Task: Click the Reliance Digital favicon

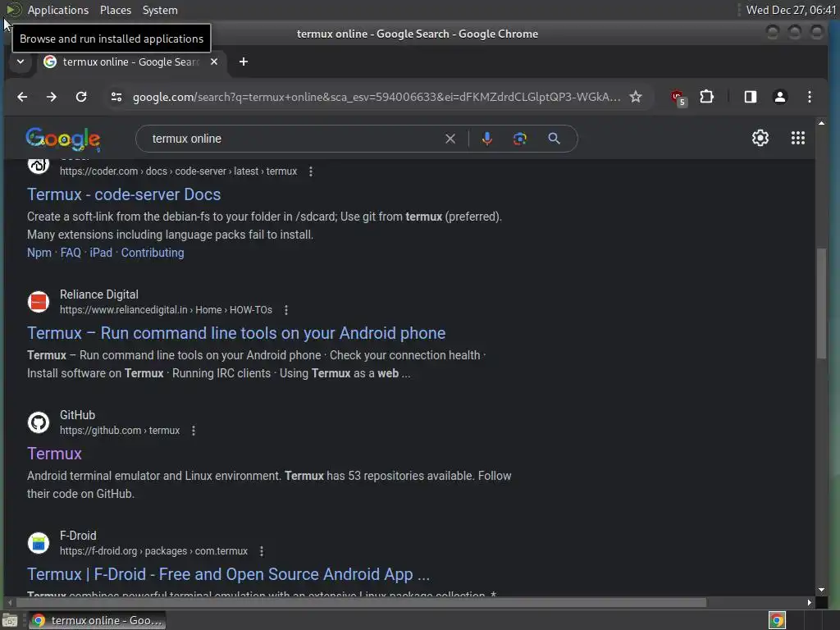Action: pyautogui.click(x=39, y=302)
